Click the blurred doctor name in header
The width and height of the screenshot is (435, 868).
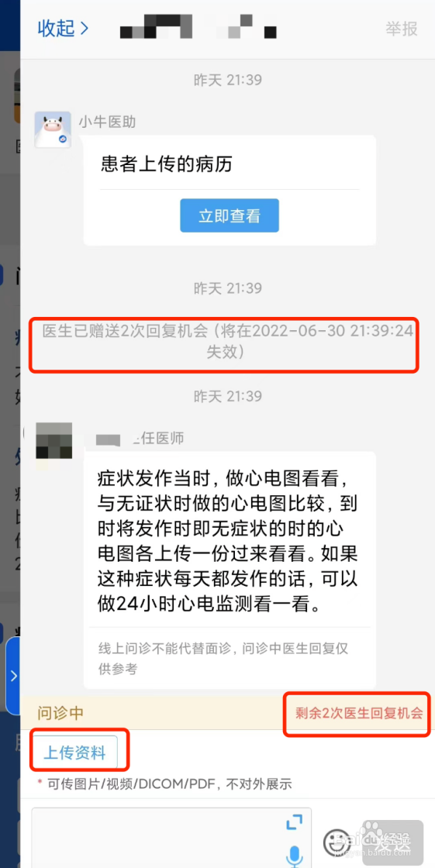[199, 26]
